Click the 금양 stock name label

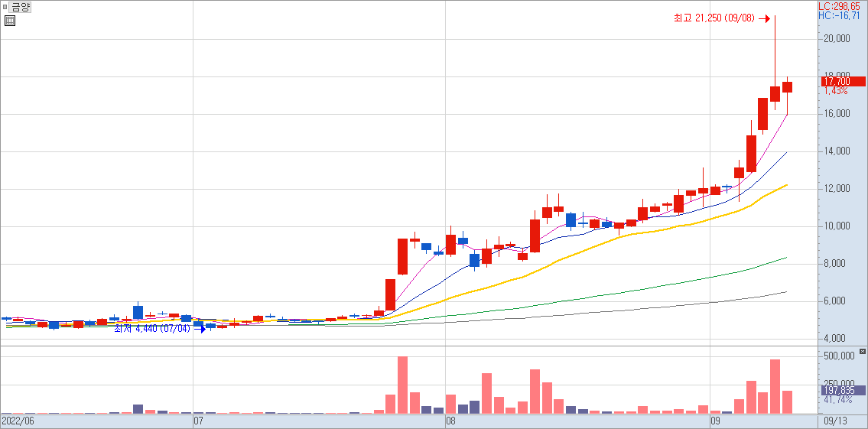click(x=21, y=7)
